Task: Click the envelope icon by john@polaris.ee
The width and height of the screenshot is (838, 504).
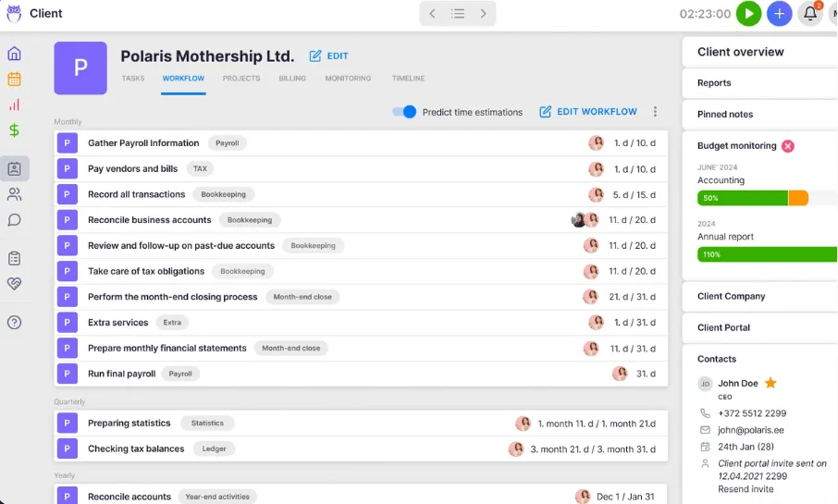Action: (705, 430)
